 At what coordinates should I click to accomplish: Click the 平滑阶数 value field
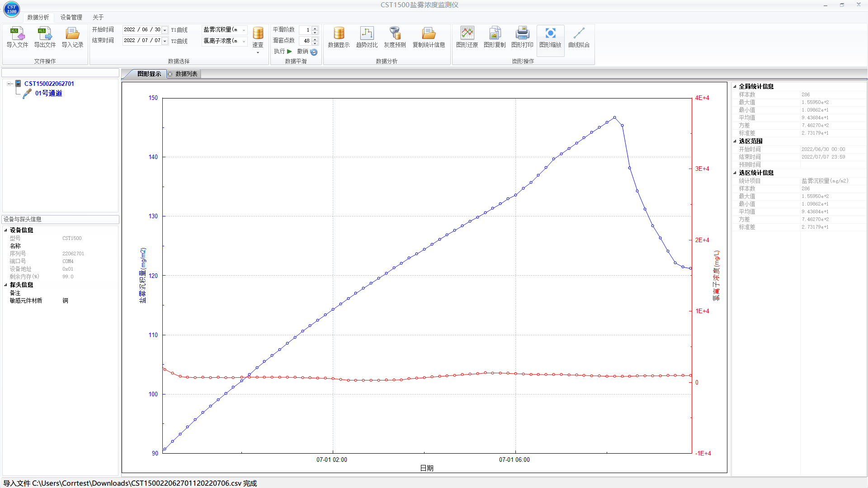(305, 30)
